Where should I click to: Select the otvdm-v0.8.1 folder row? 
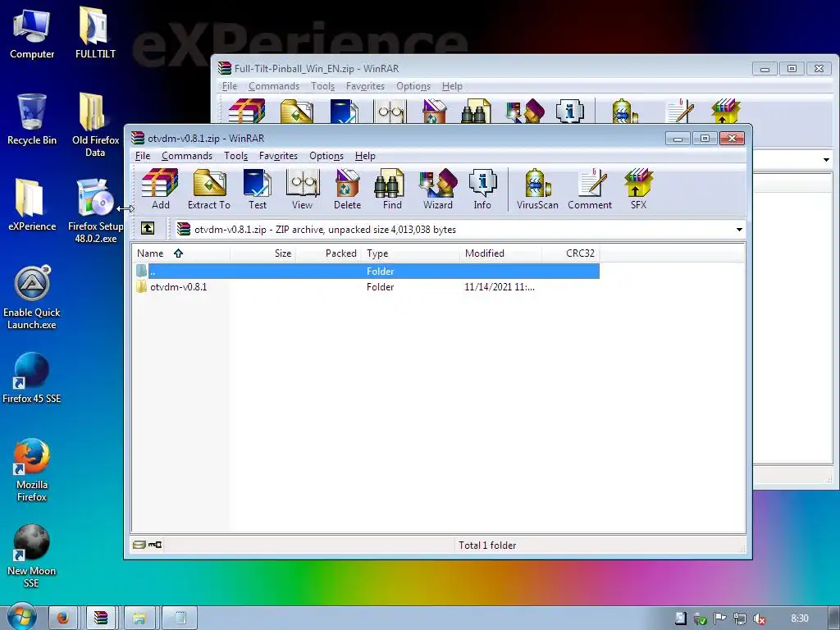(366, 286)
